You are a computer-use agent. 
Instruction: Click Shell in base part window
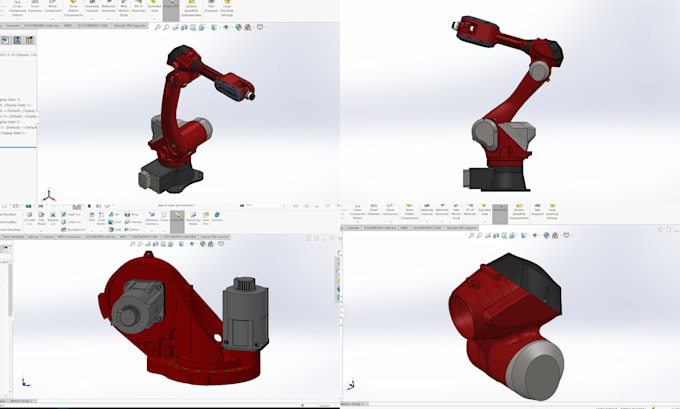click(115, 229)
